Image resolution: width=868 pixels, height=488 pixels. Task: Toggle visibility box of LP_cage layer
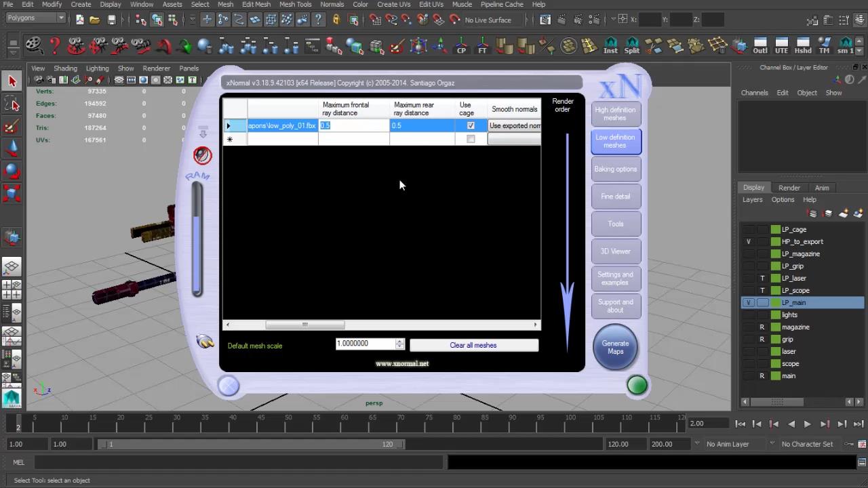749,230
